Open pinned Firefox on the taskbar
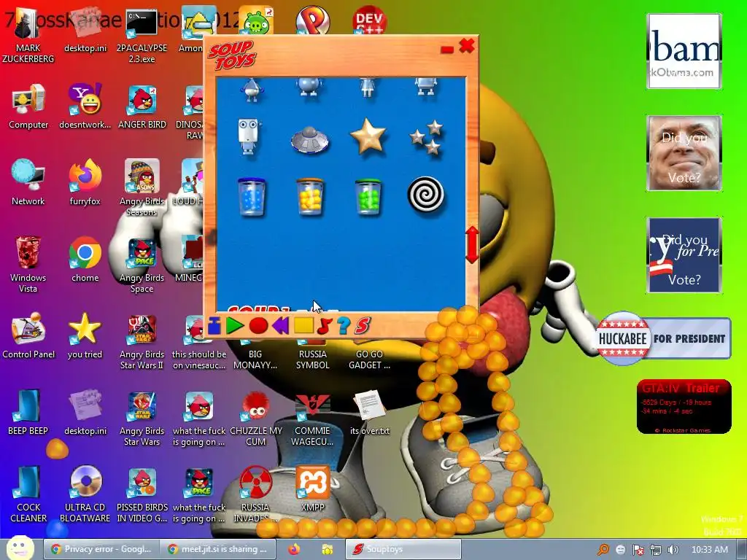This screenshot has height=560, width=747. point(294,549)
